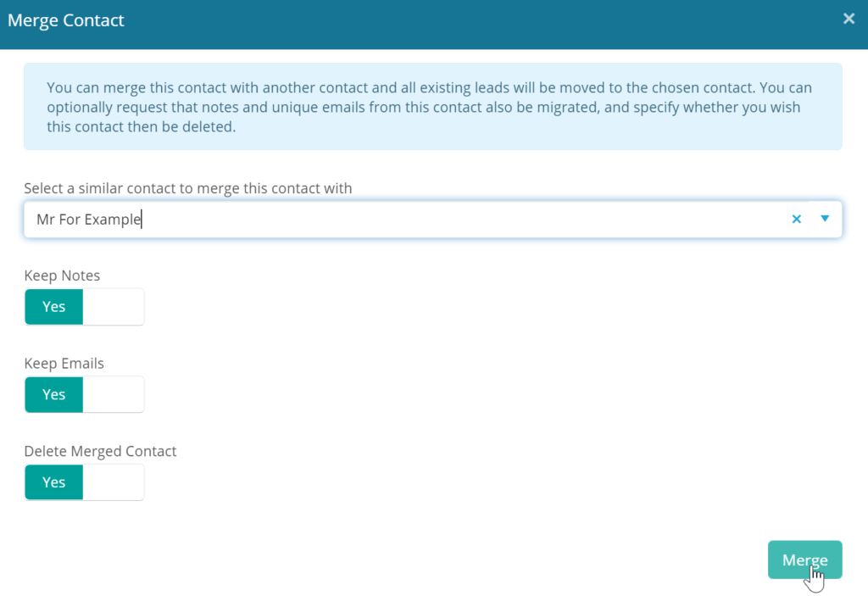Click the Keep Notes label
The width and height of the screenshot is (868, 596).
tap(62, 276)
